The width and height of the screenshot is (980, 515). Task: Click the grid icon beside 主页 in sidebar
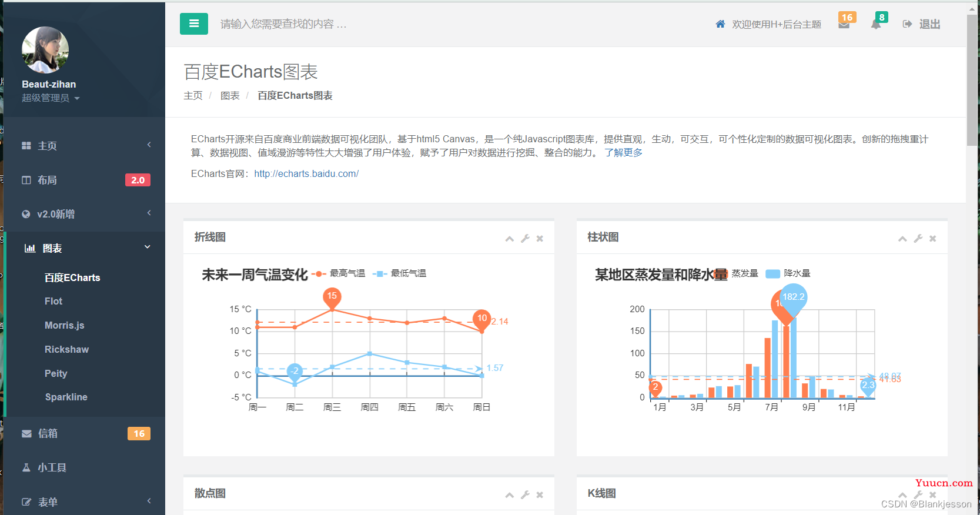tap(26, 145)
